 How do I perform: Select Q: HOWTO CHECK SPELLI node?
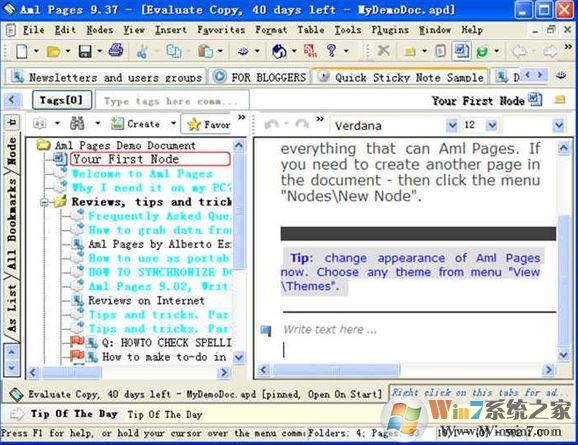[x=167, y=343]
